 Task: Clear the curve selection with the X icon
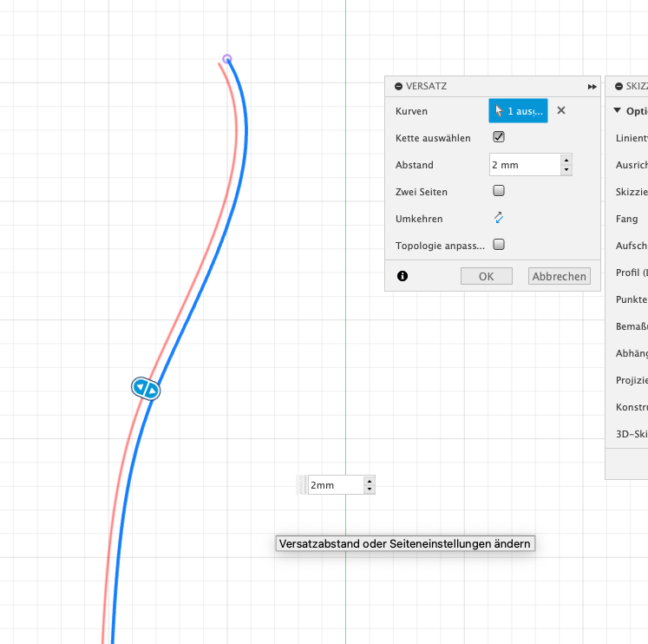point(561,110)
